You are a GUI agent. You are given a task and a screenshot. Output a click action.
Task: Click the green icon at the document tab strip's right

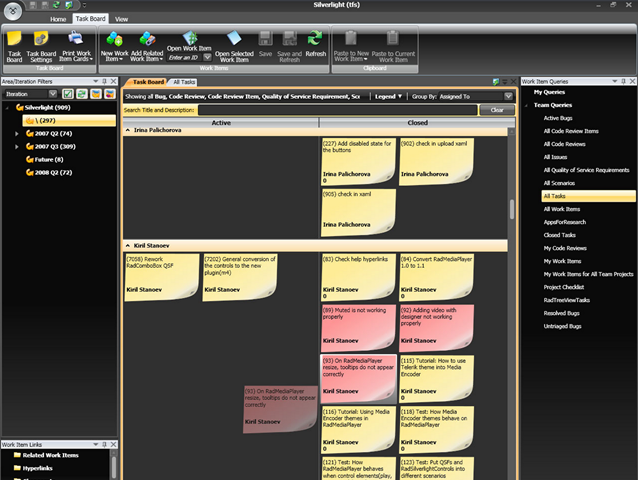(x=496, y=82)
